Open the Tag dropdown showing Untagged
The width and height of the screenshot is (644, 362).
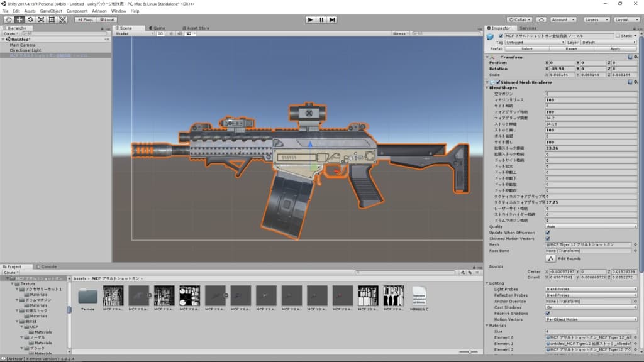533,42
